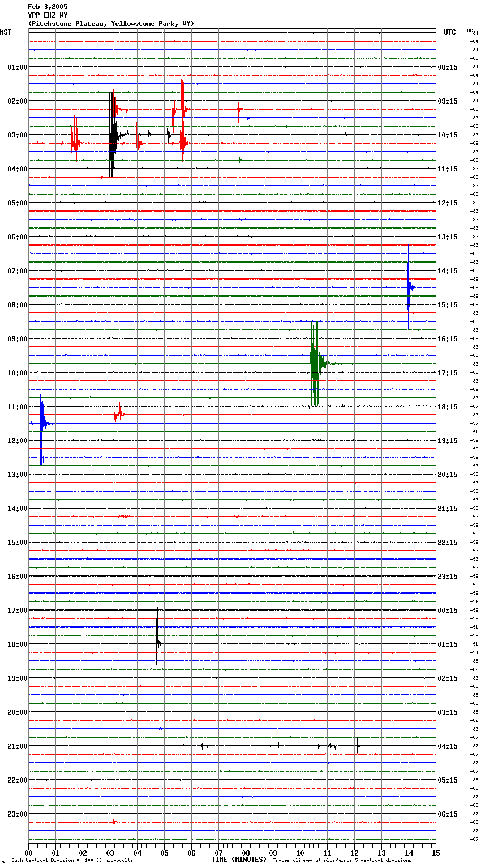Click the '20:15' UTC time label
Viewport: 481px width, 868px height.
tap(448, 475)
